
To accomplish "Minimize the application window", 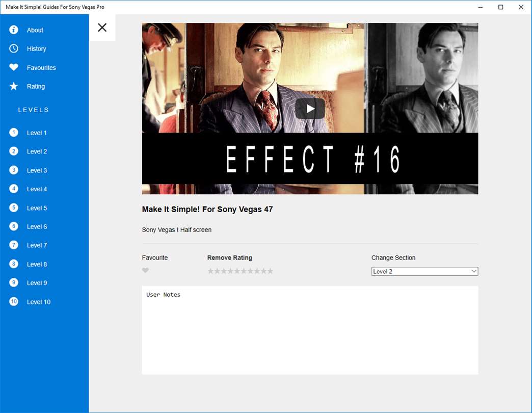I will 481,7.
